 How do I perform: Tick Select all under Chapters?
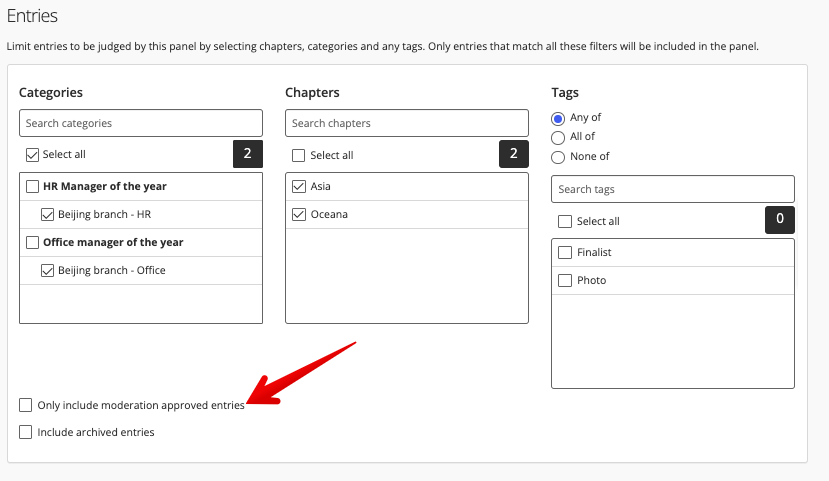pos(299,155)
